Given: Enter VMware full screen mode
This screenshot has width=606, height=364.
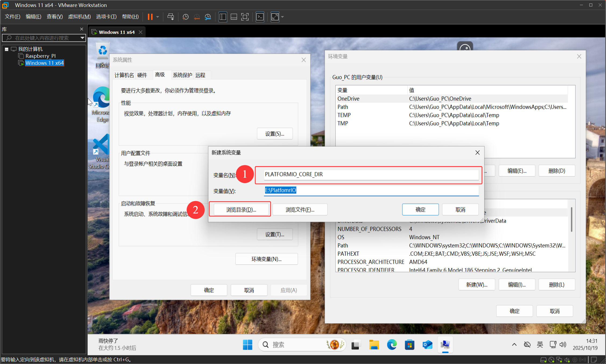Looking at the screenshot, I should tap(245, 17).
